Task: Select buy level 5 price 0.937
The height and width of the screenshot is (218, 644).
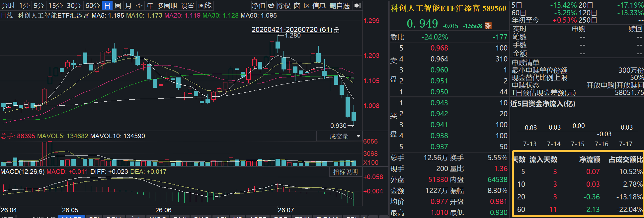Action: click(439, 147)
